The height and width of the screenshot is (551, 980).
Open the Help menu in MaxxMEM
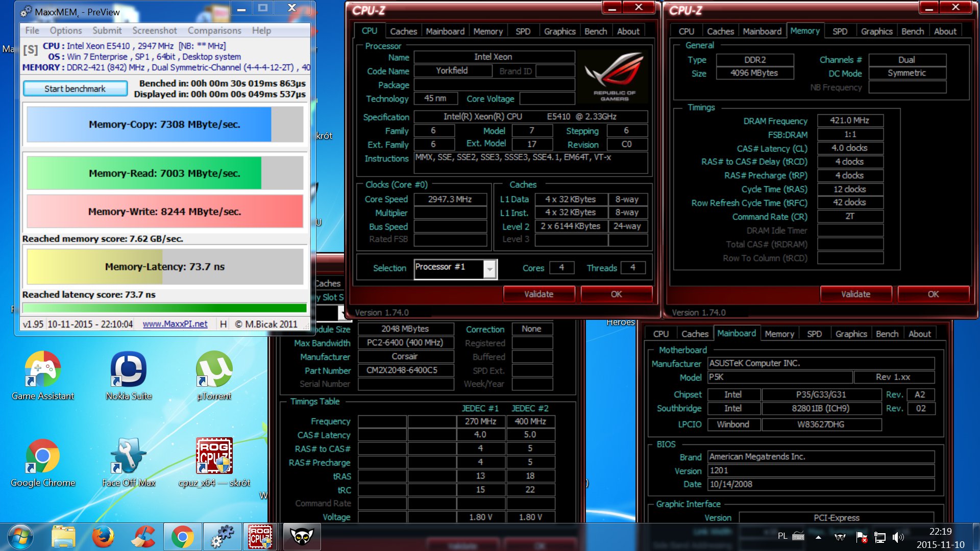point(261,31)
